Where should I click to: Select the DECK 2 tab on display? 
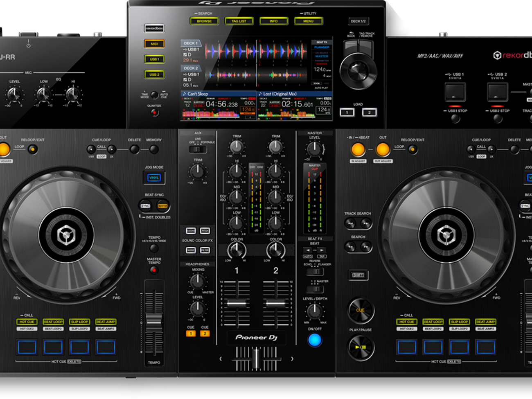190,68
